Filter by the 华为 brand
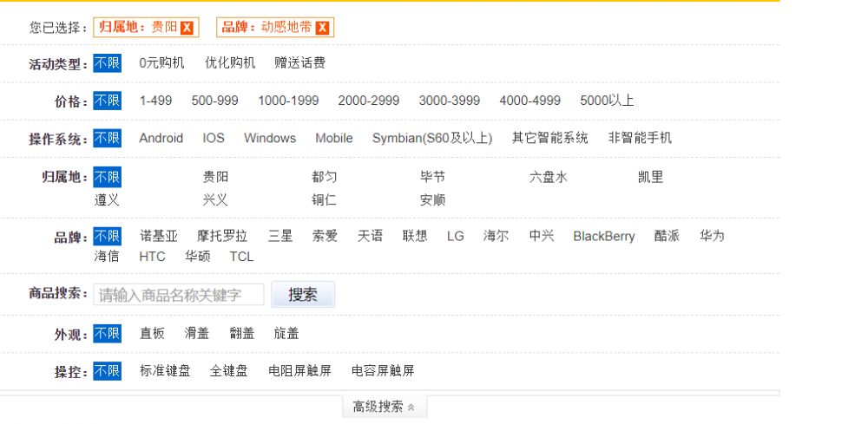This screenshot has height=424, width=868. click(x=712, y=237)
